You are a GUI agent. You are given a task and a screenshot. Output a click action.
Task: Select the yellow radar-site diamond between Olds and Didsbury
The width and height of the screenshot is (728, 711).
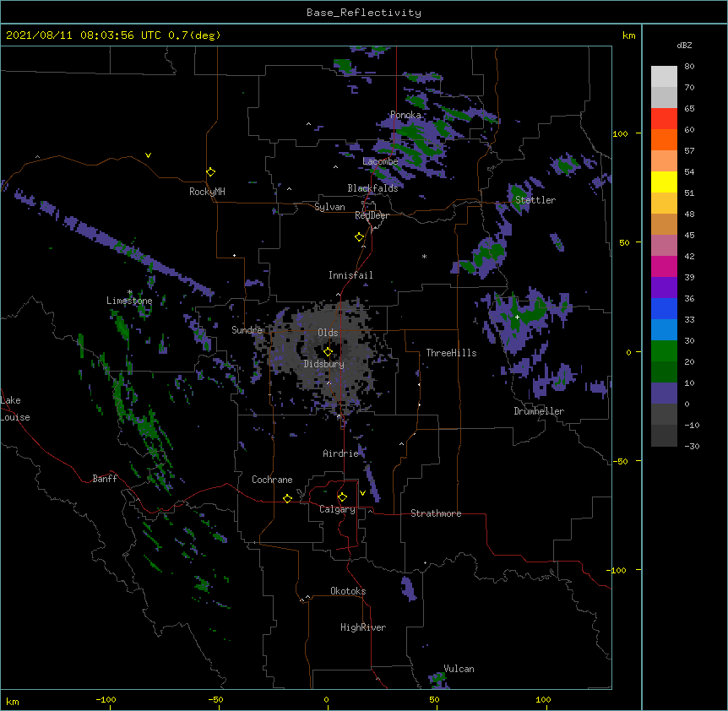(x=329, y=351)
